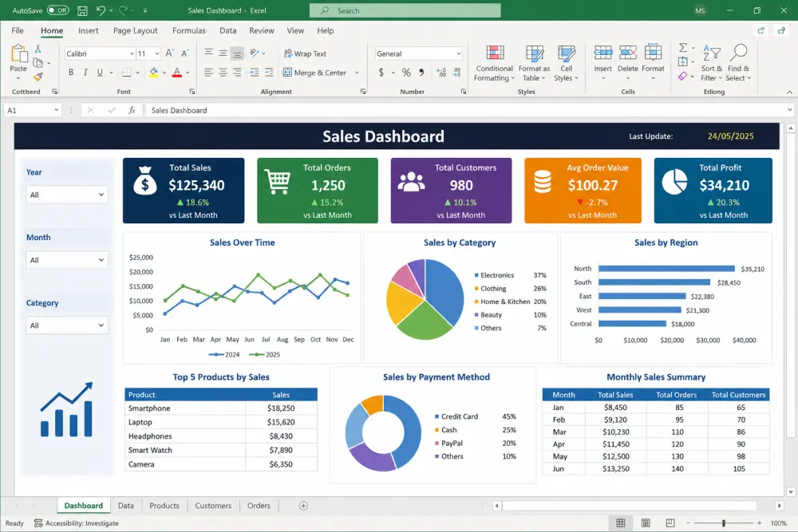This screenshot has height=532, width=798.
Task: Open the font name Calibri dropdown
Action: click(x=132, y=53)
